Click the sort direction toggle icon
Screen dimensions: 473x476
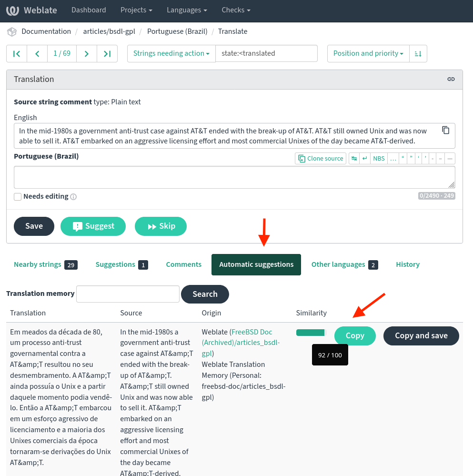click(x=418, y=54)
